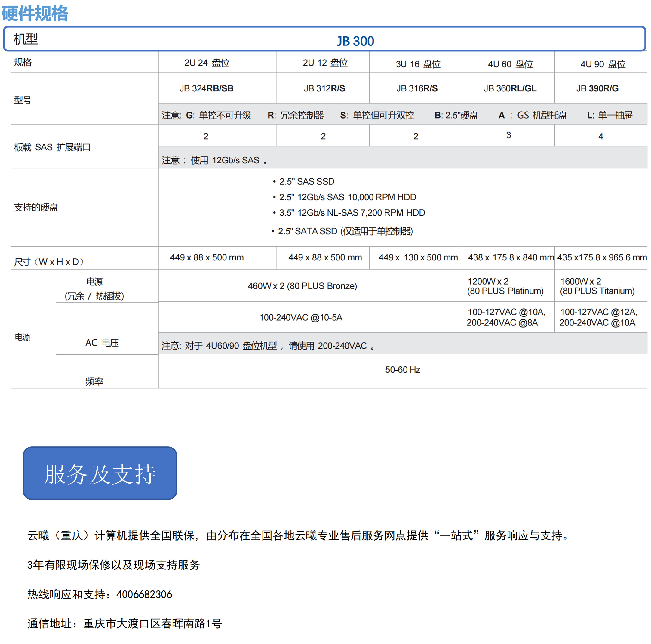
Task: Click the 规格 row label
Action: tap(23, 62)
